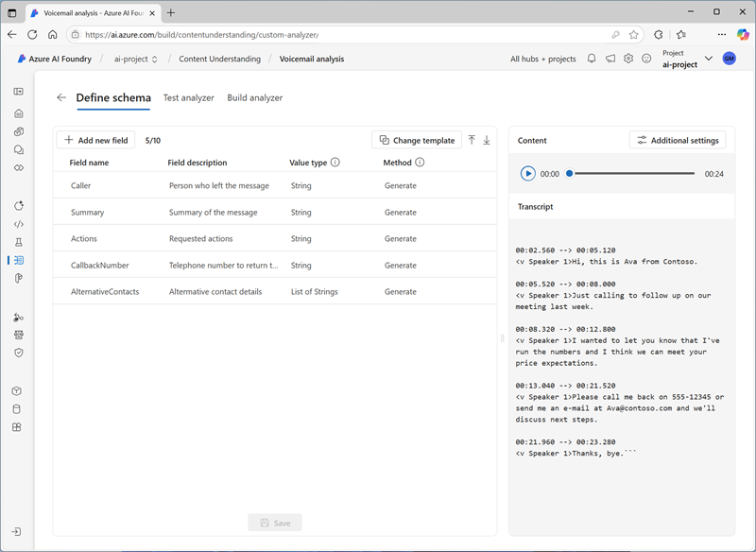Click the announcements megaphone icon
This screenshot has width=756, height=552.
[x=610, y=59]
